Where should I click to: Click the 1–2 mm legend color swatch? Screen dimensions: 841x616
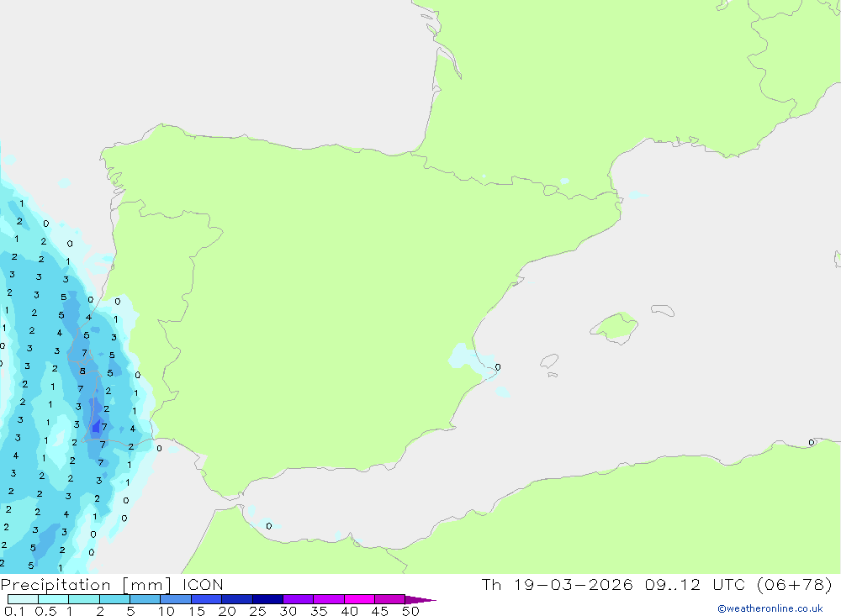(x=84, y=599)
